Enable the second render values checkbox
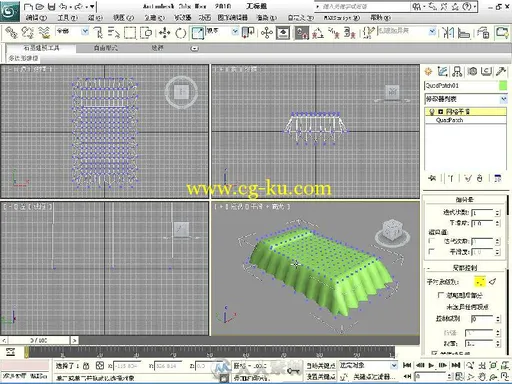This screenshot has height=384, width=512. click(432, 252)
